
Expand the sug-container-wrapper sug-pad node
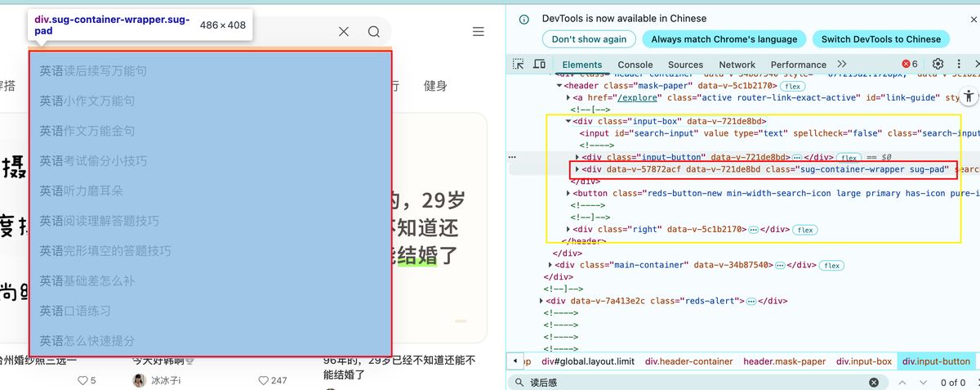tap(578, 169)
